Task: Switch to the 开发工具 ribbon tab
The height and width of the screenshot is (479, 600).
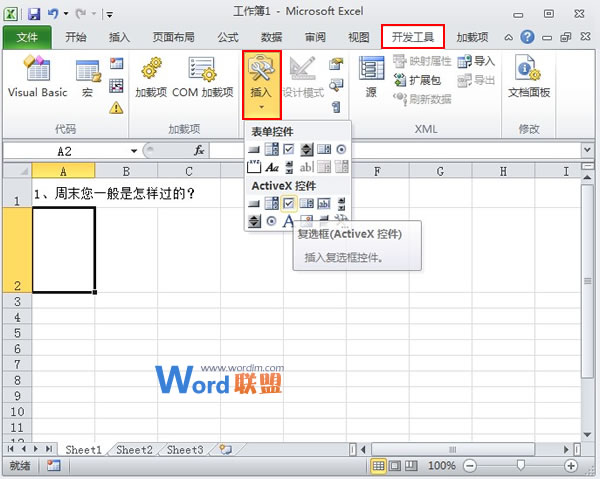Action: point(413,37)
